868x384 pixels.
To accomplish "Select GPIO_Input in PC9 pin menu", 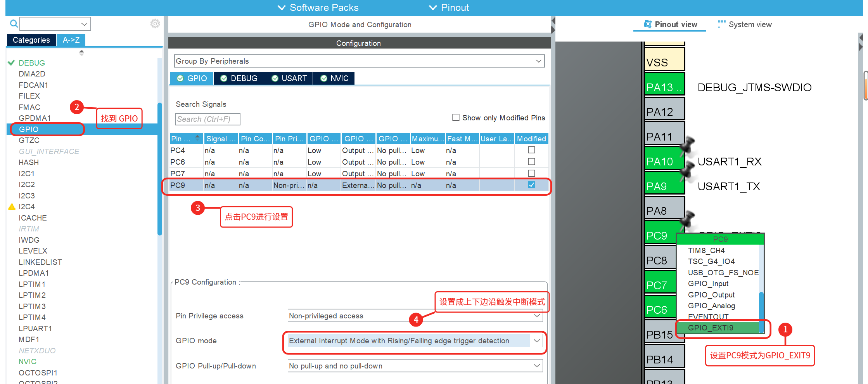I will pyautogui.click(x=708, y=284).
